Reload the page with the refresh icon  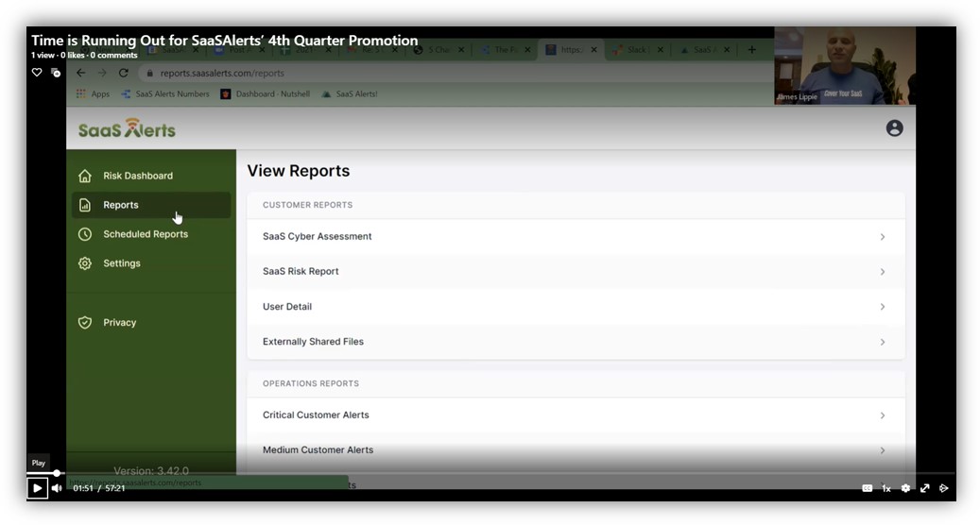tap(124, 73)
